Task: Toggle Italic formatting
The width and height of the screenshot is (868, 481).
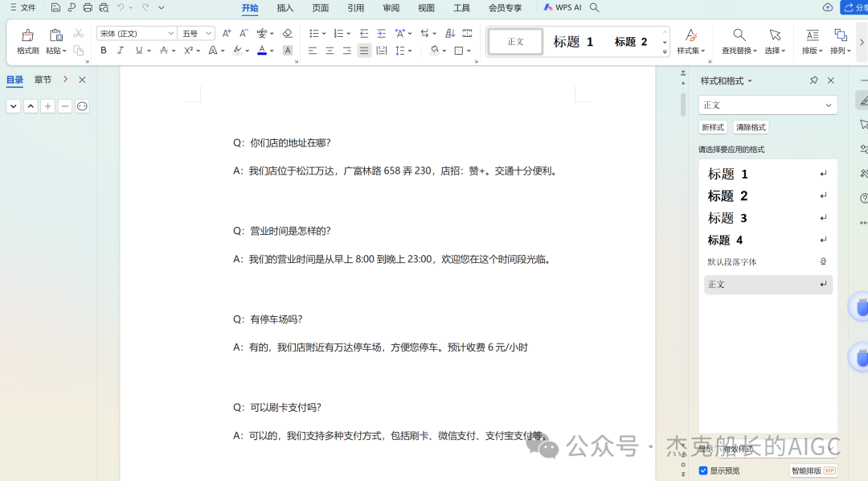Action: (120, 51)
